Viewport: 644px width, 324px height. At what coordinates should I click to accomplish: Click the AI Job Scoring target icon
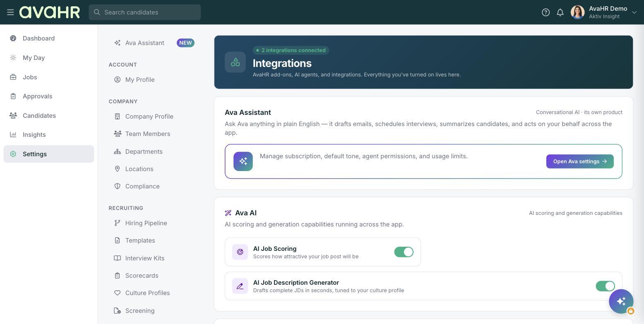click(240, 252)
